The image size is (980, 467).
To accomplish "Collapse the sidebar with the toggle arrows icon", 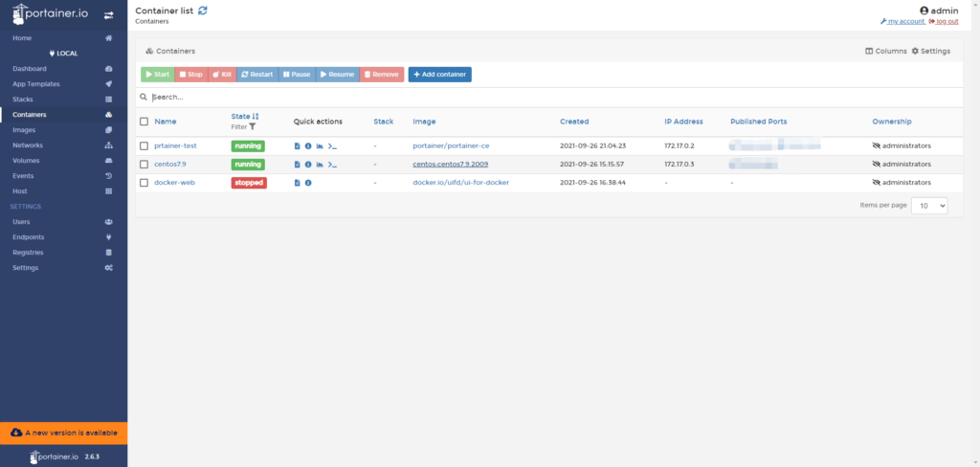I will click(x=109, y=15).
